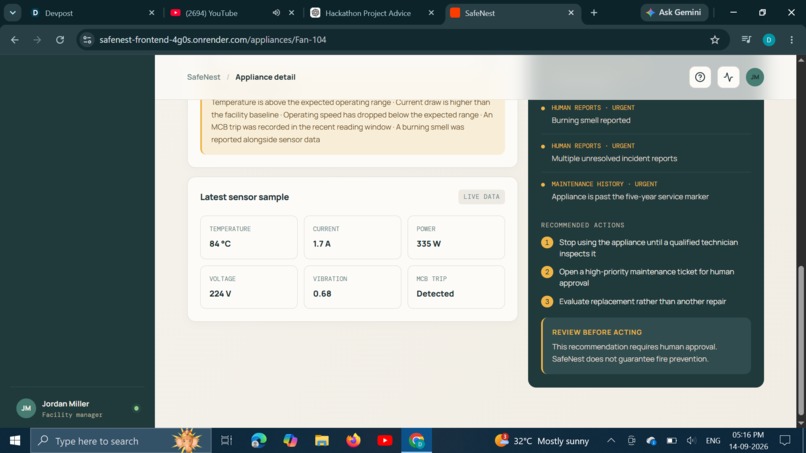The height and width of the screenshot is (453, 806).
Task: Select the Voltage 224 V card
Action: point(249,287)
